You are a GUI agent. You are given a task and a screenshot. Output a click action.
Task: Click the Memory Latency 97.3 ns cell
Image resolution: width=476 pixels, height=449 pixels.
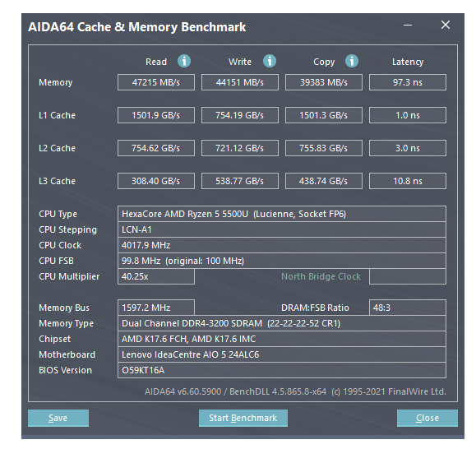[x=408, y=82]
